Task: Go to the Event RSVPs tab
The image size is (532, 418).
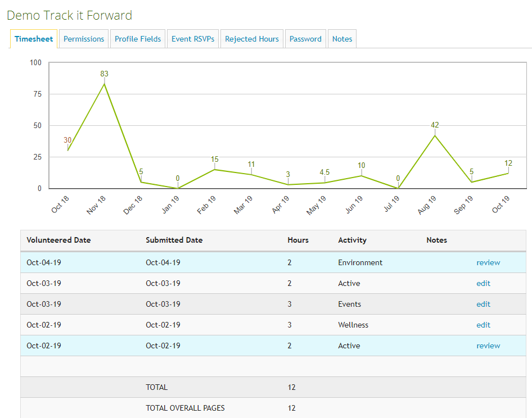Action: point(193,39)
